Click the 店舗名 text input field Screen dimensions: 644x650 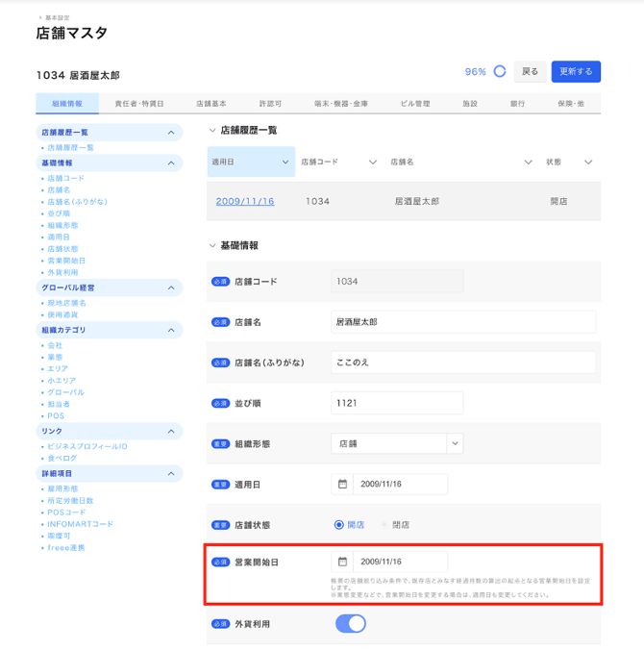tap(463, 322)
